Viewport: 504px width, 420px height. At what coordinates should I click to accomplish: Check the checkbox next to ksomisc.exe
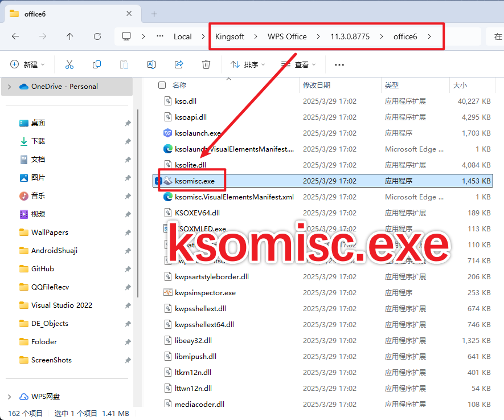point(158,181)
